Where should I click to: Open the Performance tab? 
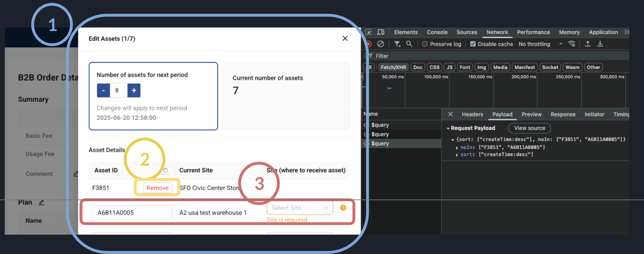tap(533, 32)
